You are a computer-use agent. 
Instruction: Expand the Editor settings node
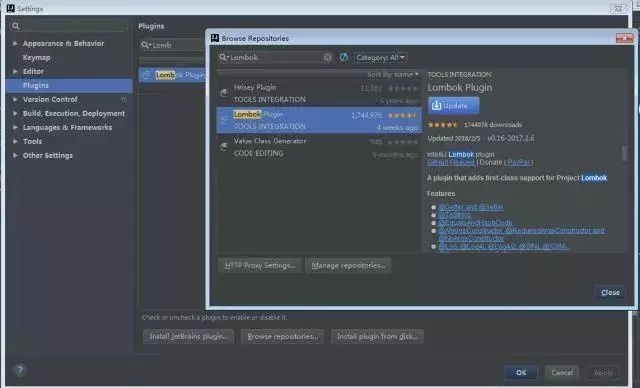15,71
